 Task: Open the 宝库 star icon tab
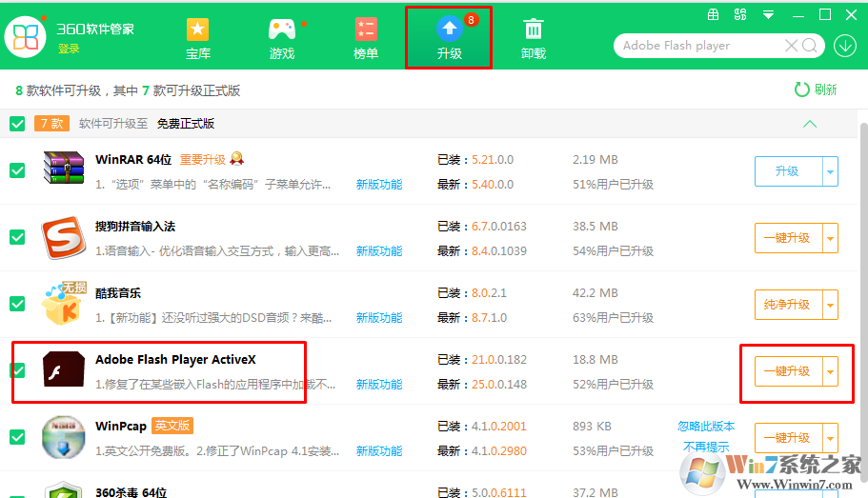197,30
